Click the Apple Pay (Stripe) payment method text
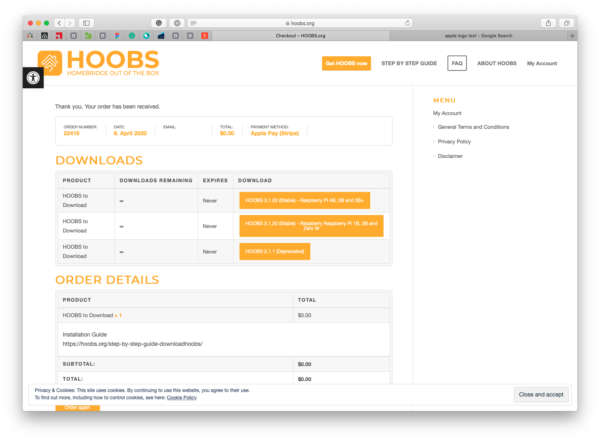Image resolution: width=600 pixels, height=441 pixels. (x=275, y=133)
